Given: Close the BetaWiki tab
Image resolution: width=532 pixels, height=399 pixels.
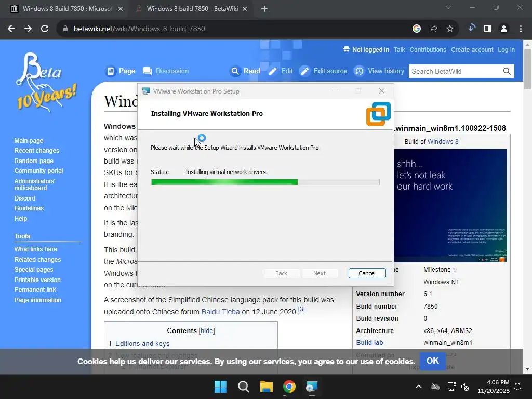Looking at the screenshot, I should 245,9.
